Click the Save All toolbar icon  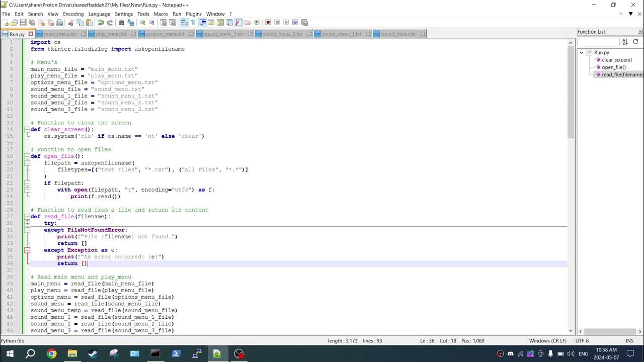coord(32,22)
